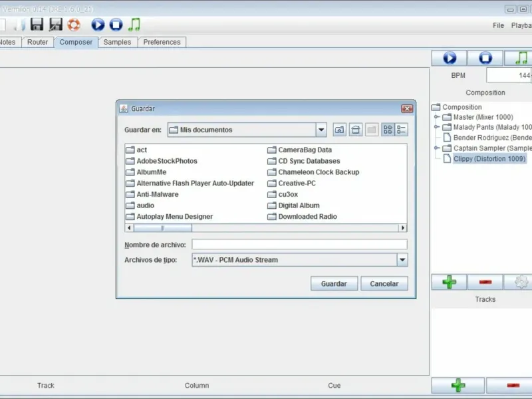Click the save-as floppy disk toolbar icon
532x399 pixels.
pyautogui.click(x=55, y=25)
